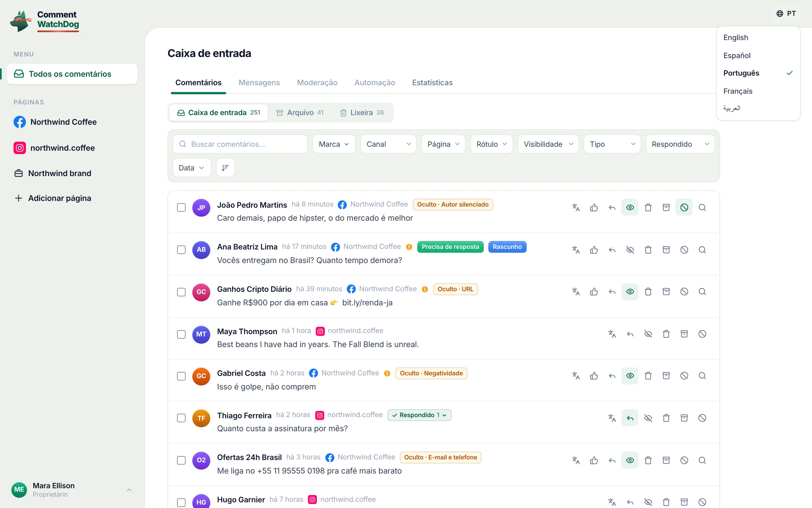Open the Marca filter dropdown
Image resolution: width=812 pixels, height=508 pixels.
pos(334,144)
